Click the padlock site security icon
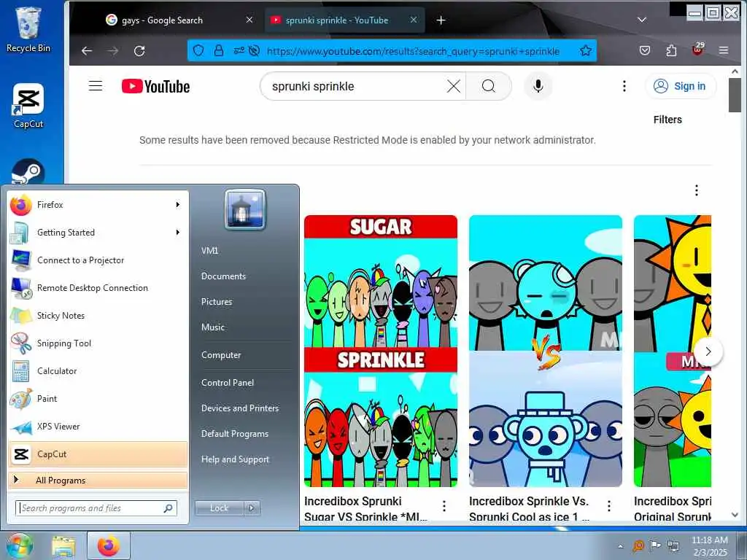 [x=219, y=50]
